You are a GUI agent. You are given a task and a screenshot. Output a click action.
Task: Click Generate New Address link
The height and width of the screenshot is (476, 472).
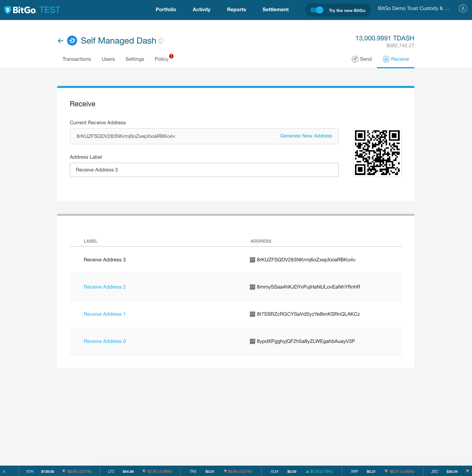[306, 136]
